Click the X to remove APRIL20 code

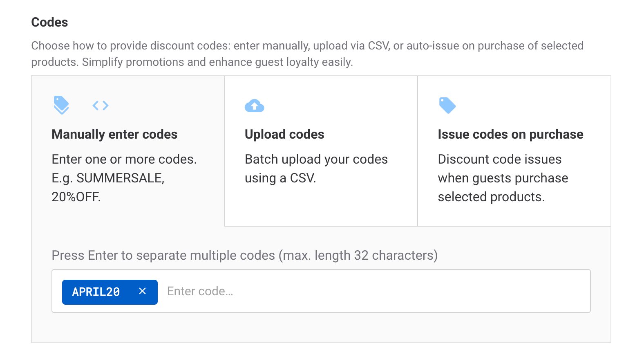[143, 291]
